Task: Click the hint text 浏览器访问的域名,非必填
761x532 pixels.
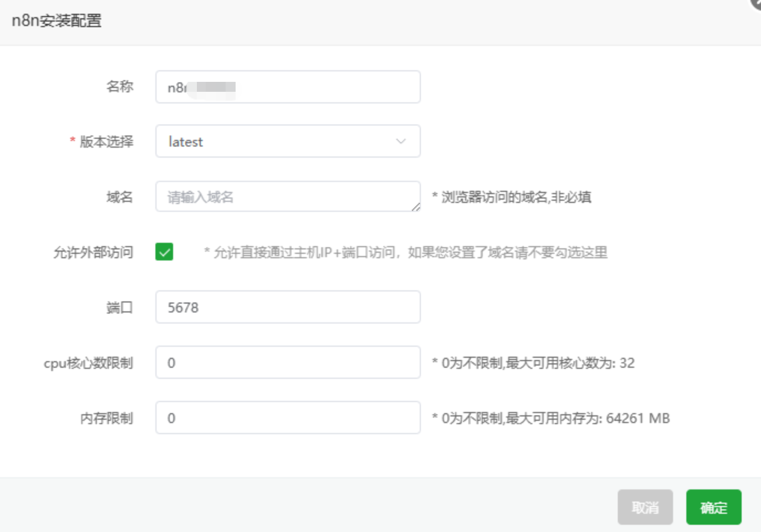Action: click(x=512, y=197)
